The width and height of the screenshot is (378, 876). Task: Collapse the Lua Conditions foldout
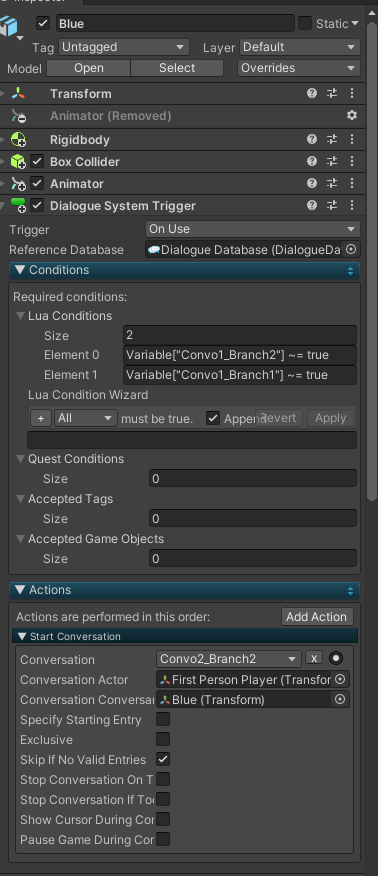(x=21, y=316)
